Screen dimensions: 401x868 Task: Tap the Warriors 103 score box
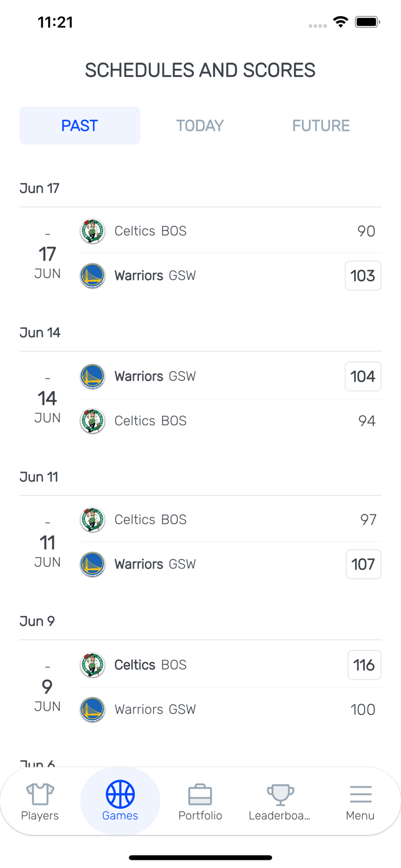(x=363, y=276)
